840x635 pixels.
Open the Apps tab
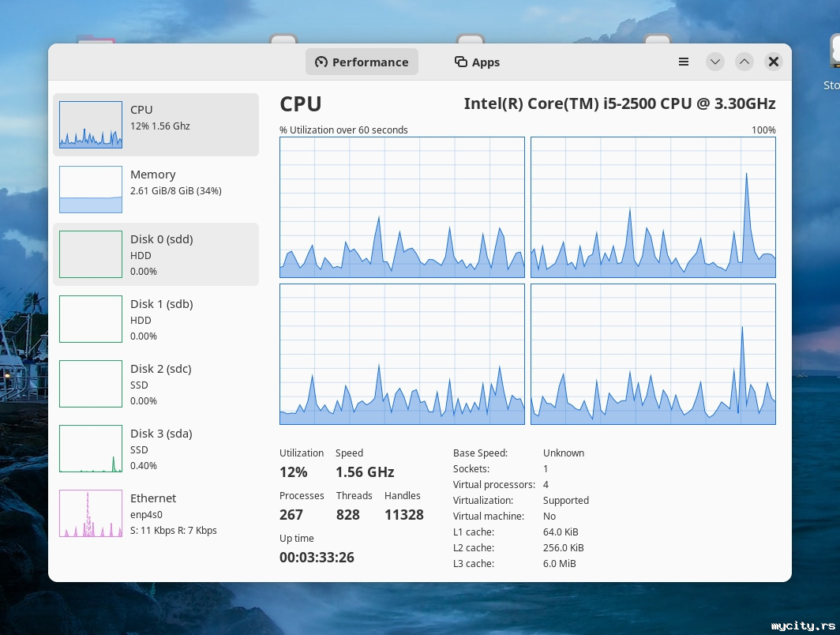(x=477, y=62)
